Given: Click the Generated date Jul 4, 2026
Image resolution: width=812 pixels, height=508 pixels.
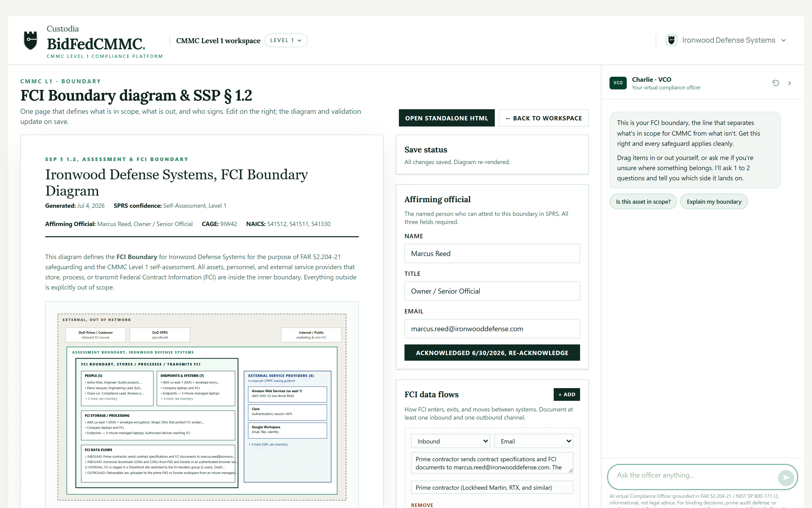Looking at the screenshot, I should pyautogui.click(x=91, y=206).
